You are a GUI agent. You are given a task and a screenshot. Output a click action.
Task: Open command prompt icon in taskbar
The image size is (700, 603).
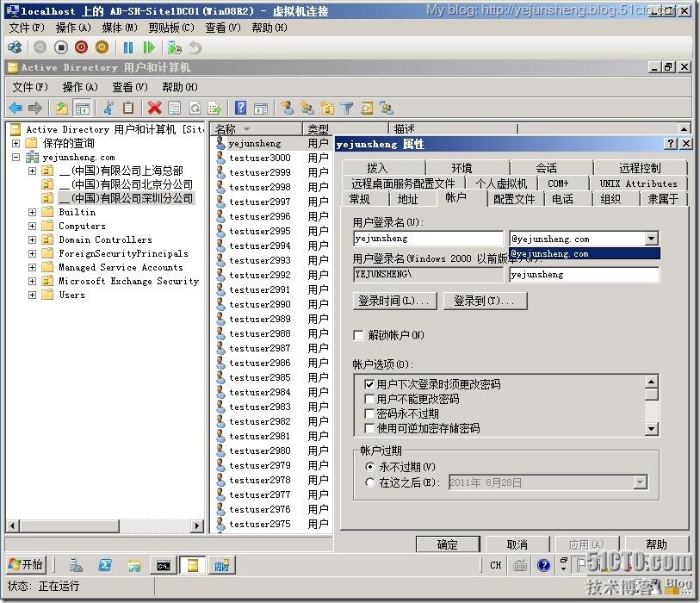coord(164,566)
